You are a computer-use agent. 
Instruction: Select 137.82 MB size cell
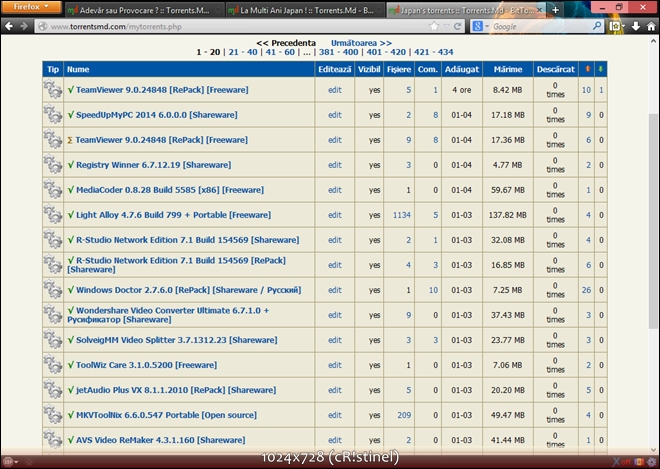coord(508,215)
